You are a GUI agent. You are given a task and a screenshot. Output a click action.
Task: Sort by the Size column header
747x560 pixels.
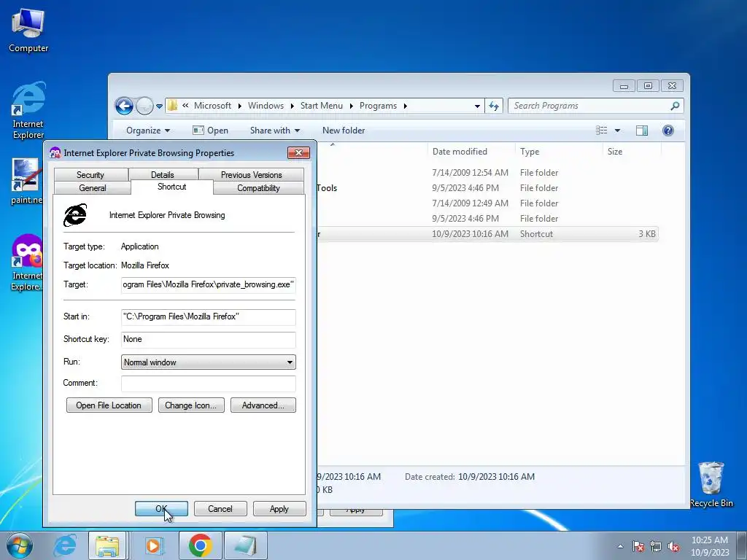point(632,152)
